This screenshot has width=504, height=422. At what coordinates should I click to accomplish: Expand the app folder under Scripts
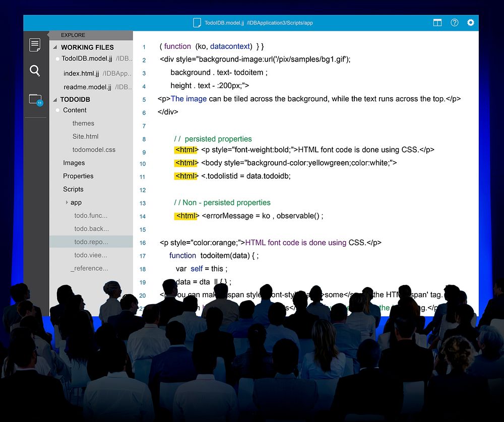pyautogui.click(x=67, y=202)
